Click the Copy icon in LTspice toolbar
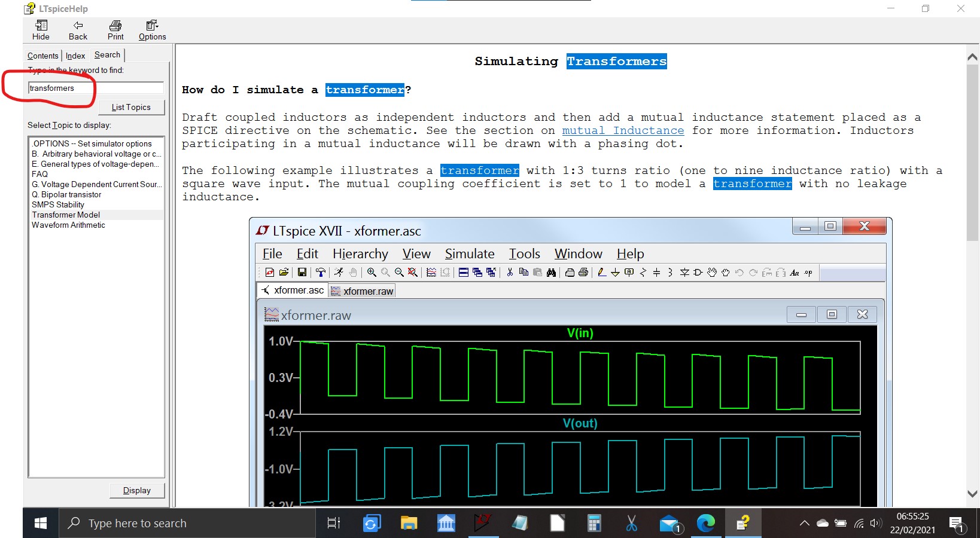 pos(524,273)
